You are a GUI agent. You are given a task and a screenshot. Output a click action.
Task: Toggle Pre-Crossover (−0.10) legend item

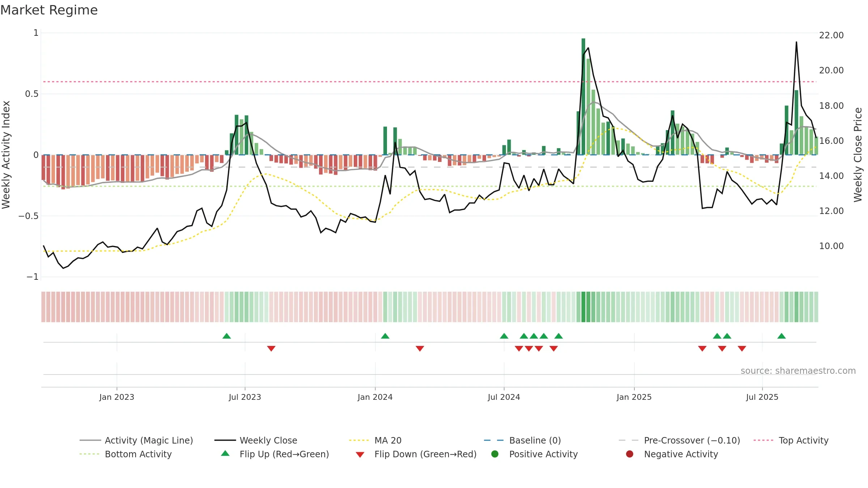(x=679, y=440)
